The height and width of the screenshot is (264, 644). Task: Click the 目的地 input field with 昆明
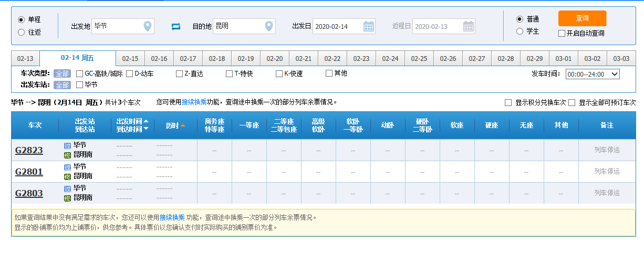click(244, 26)
